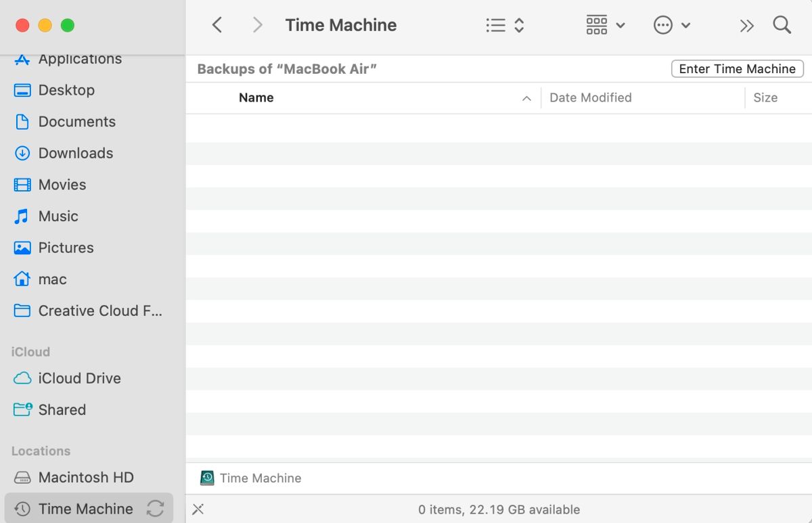Open the Search icon in the toolbar
The width and height of the screenshot is (812, 523).
[x=782, y=25]
